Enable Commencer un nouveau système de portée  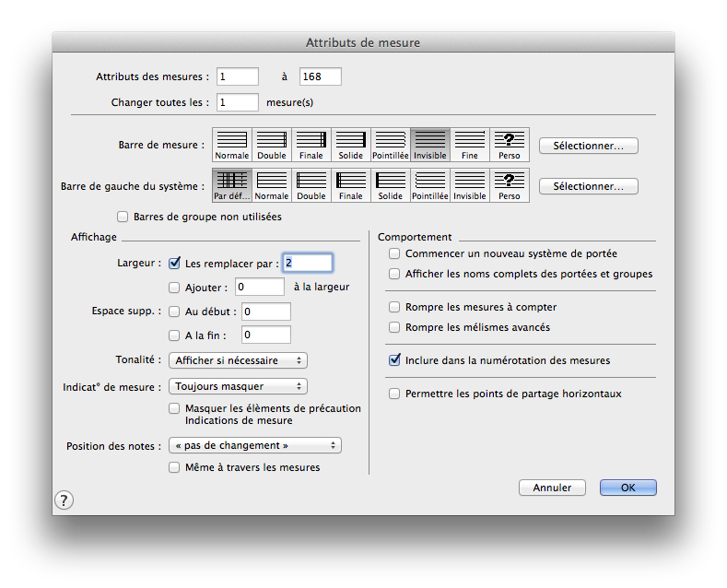(x=394, y=253)
